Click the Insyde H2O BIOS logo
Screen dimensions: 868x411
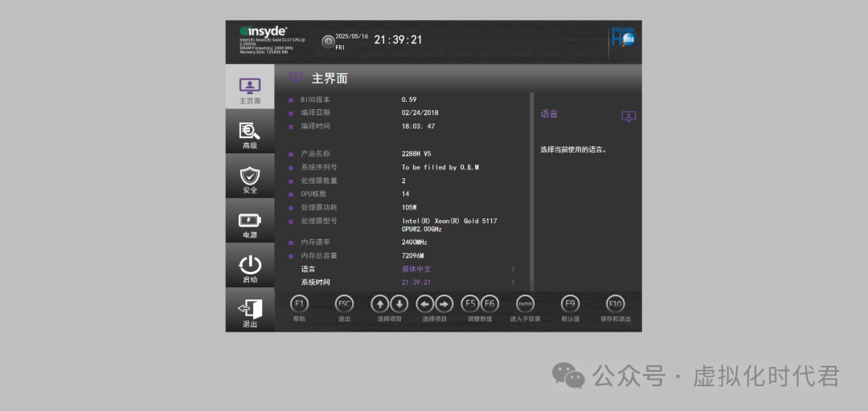[x=623, y=38]
